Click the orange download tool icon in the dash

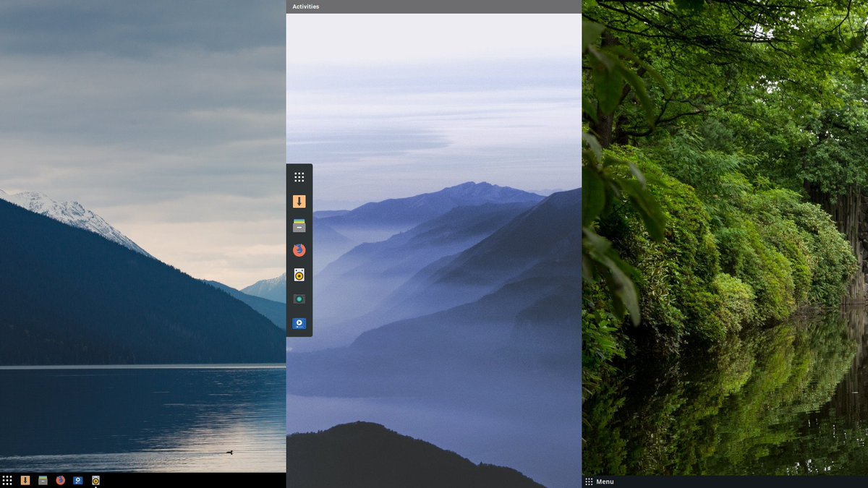(299, 200)
